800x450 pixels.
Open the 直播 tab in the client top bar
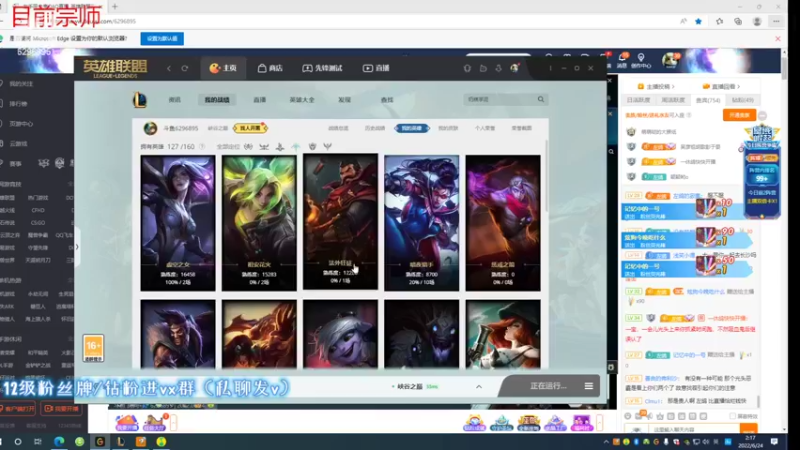point(376,68)
